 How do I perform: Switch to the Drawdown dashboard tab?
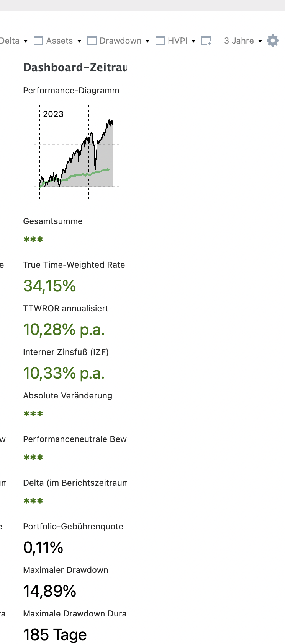click(x=120, y=41)
